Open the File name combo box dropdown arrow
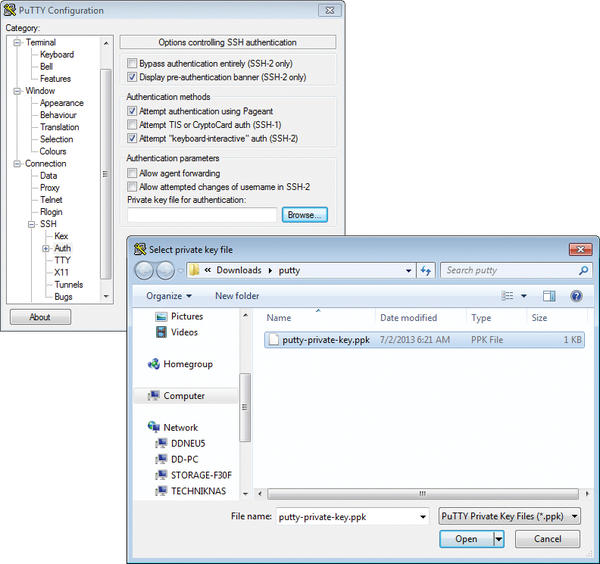Viewport: 600px width, 564px height. (422, 517)
